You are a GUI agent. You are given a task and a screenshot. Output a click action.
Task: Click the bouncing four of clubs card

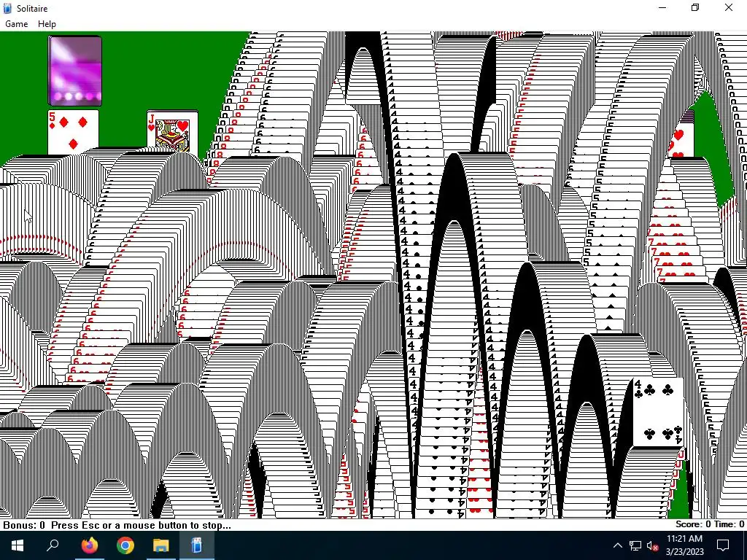coord(659,413)
